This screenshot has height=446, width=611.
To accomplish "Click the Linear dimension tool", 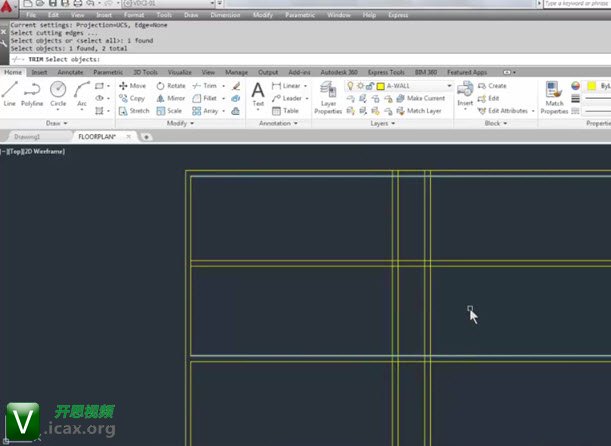I will [x=286, y=86].
